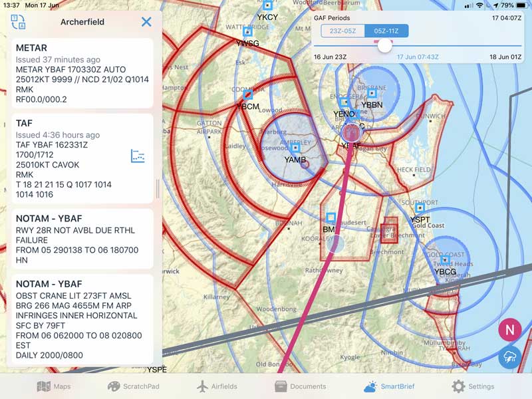Tap the Heck Field map dot

click(414, 175)
